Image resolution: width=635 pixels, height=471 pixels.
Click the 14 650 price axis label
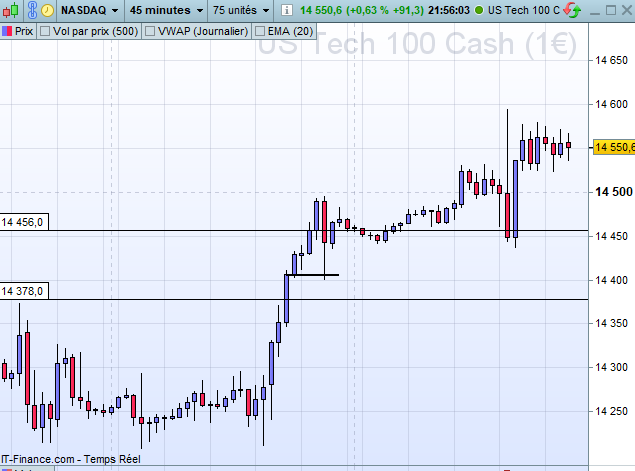(x=611, y=60)
